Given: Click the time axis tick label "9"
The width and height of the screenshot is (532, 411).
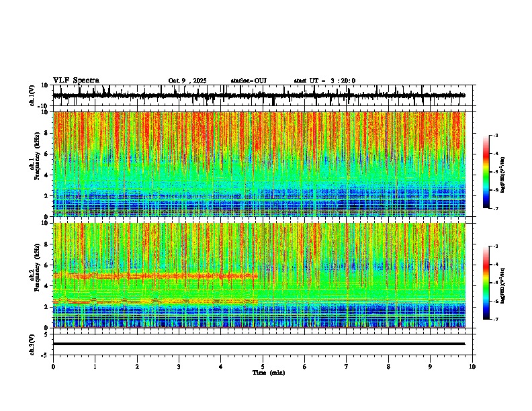Looking at the screenshot, I should coord(430,367).
